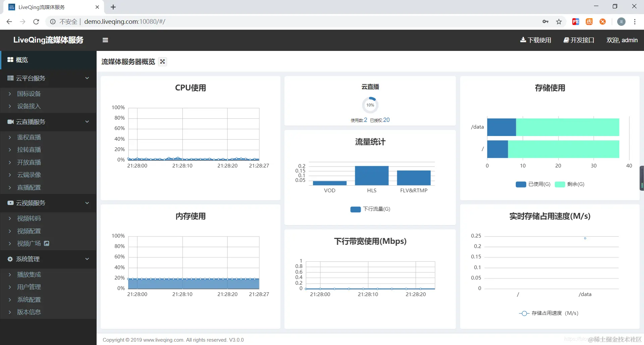Open the red FE browser extension

tap(576, 22)
